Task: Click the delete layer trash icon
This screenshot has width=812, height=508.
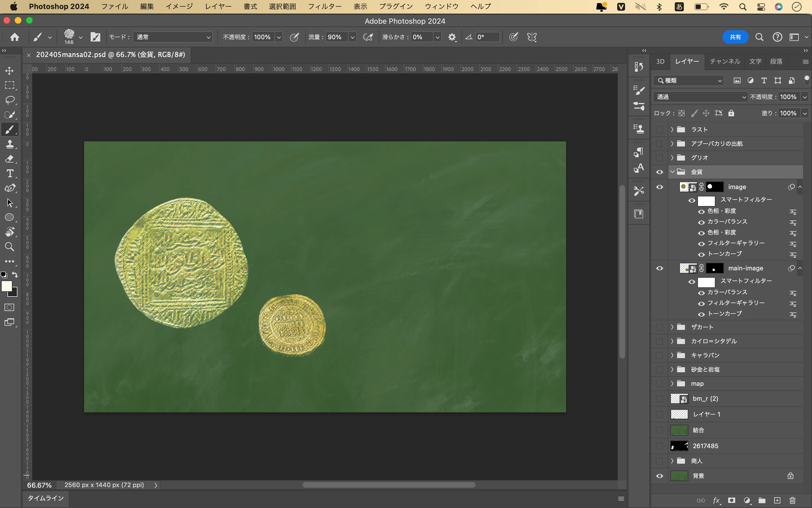Action: [x=792, y=500]
